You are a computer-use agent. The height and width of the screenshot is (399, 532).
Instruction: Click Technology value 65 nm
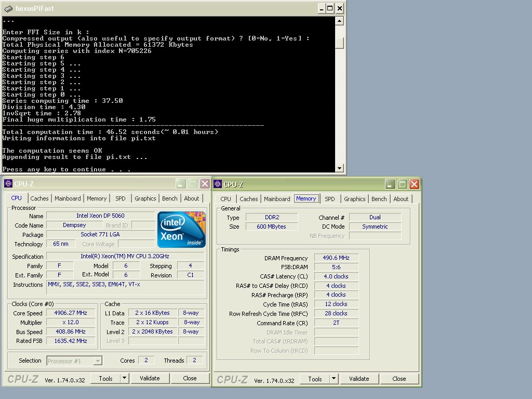(x=61, y=244)
